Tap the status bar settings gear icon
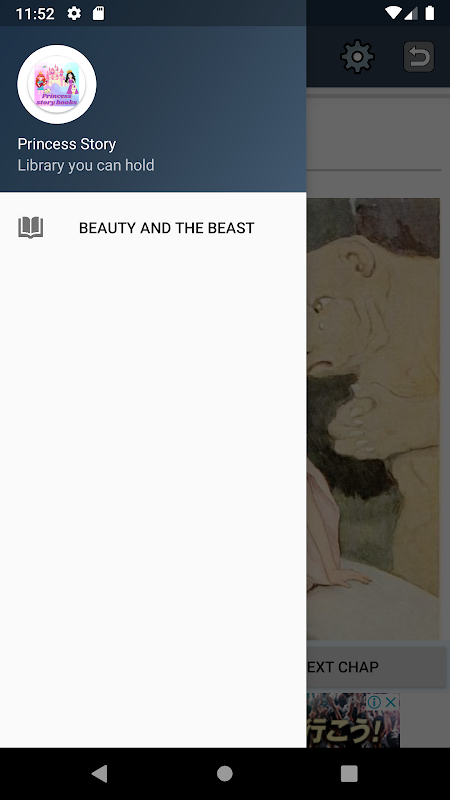 74,13
